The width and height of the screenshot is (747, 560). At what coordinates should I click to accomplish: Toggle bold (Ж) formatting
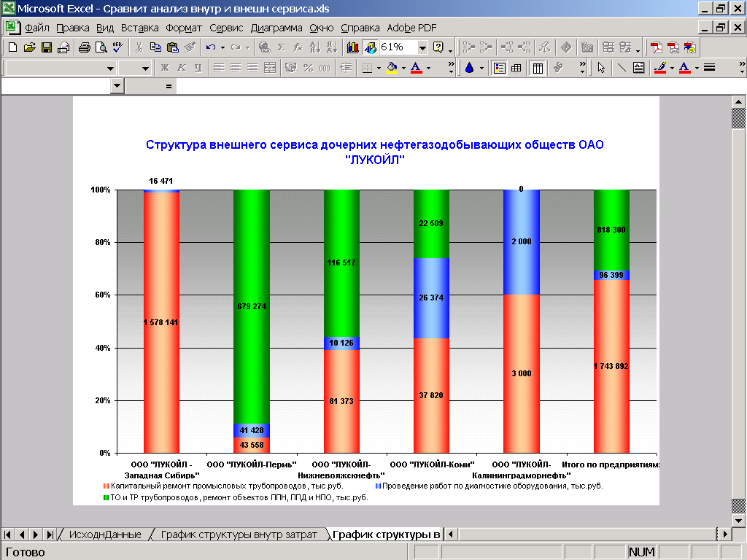point(165,68)
